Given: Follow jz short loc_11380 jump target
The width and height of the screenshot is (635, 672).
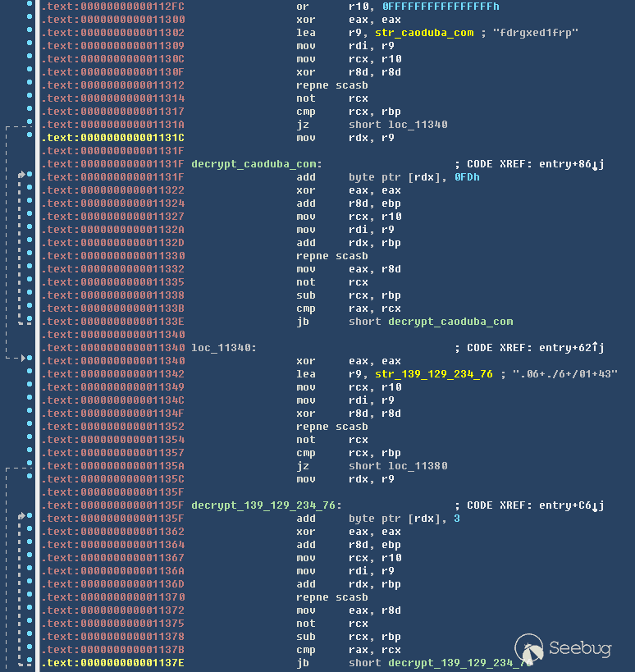Looking at the screenshot, I should 418,465.
